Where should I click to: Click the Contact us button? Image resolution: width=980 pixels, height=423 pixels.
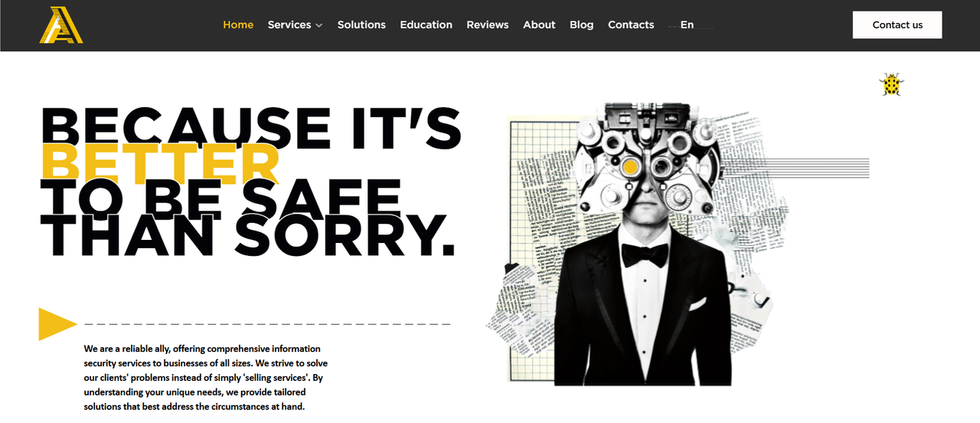tap(897, 25)
